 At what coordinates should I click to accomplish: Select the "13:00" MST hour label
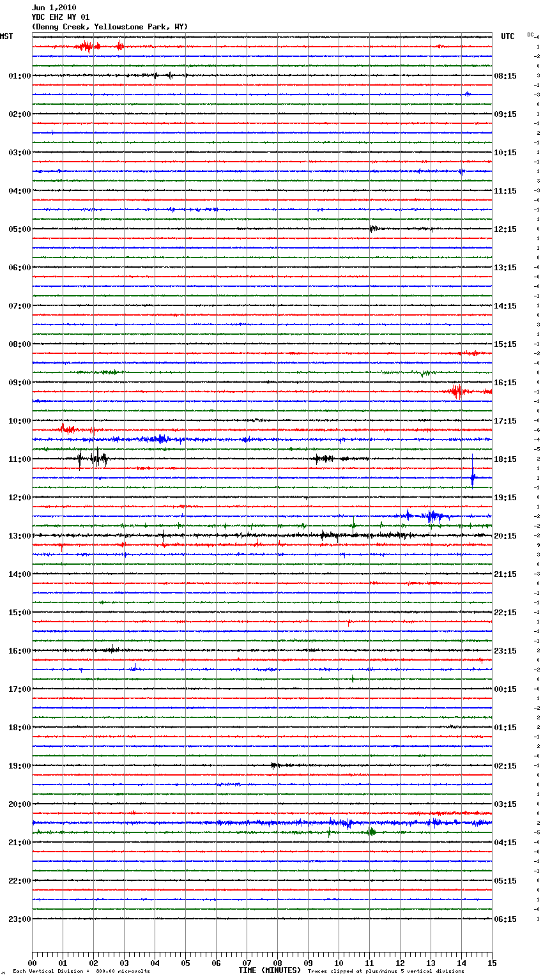[20, 536]
